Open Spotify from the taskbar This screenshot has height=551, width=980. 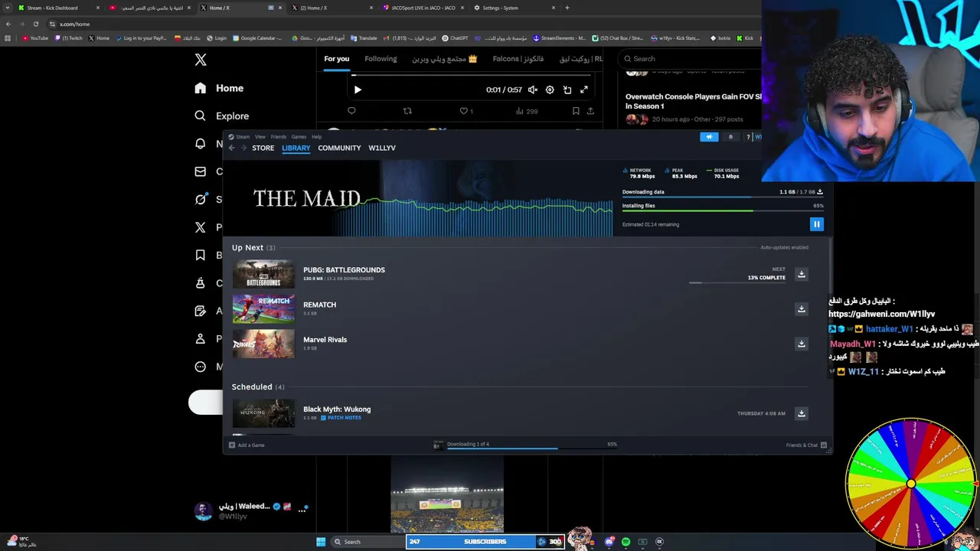point(626,542)
